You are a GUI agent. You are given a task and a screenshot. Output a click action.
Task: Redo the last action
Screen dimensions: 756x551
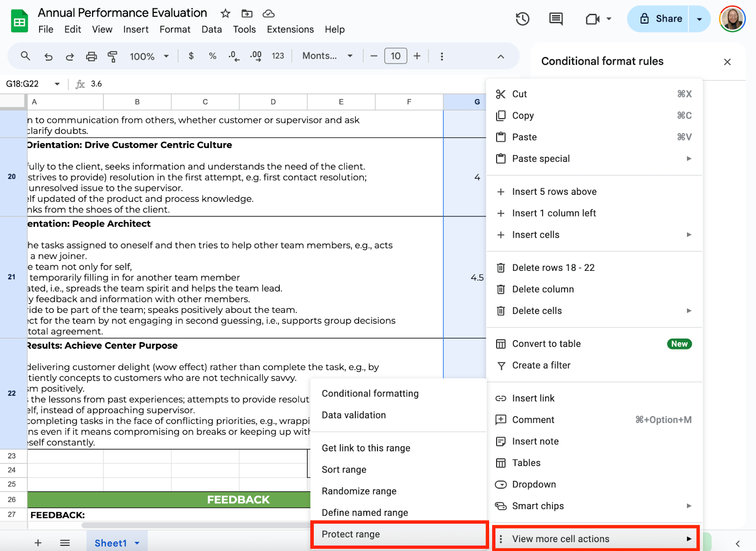click(69, 57)
